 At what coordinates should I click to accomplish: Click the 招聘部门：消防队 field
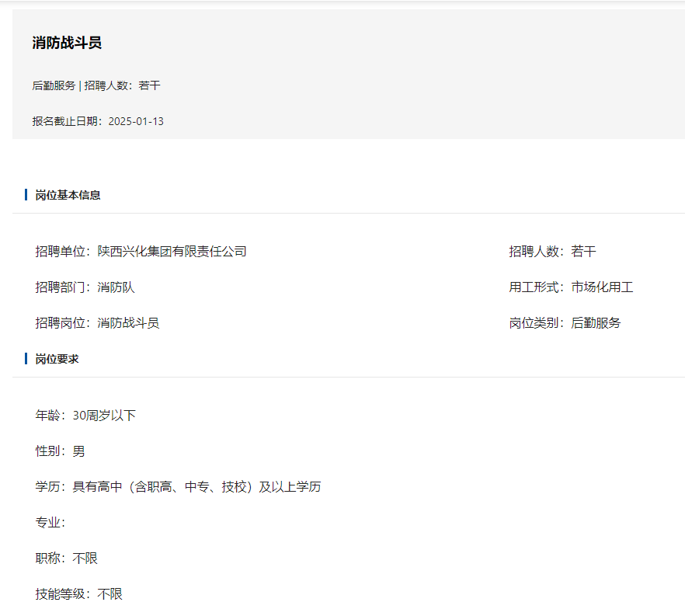[x=85, y=287]
